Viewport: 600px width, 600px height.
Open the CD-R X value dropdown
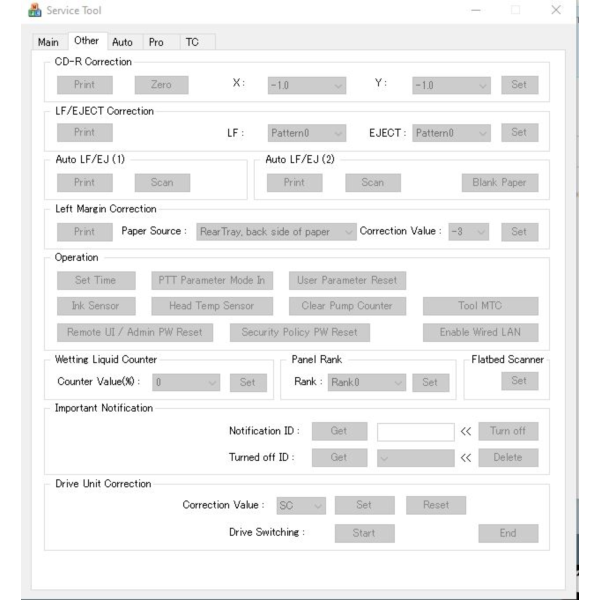(307, 85)
